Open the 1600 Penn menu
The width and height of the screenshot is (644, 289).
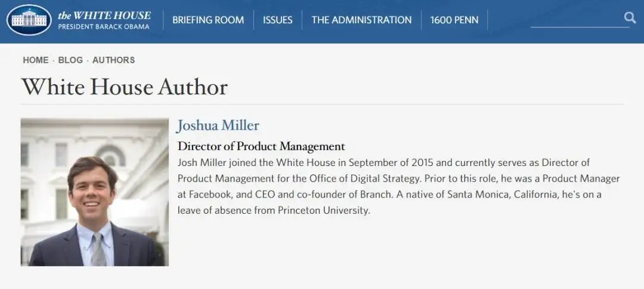(x=454, y=20)
